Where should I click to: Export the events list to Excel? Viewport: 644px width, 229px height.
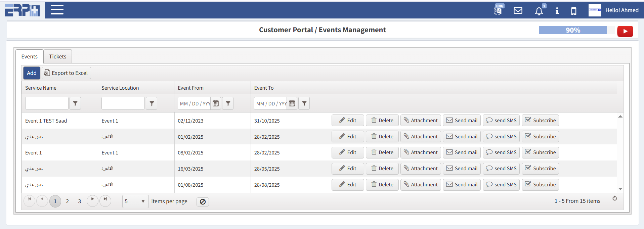pos(66,73)
